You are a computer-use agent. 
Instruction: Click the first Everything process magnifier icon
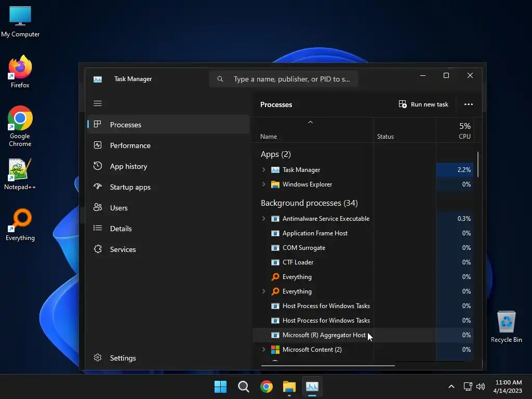[275, 277]
